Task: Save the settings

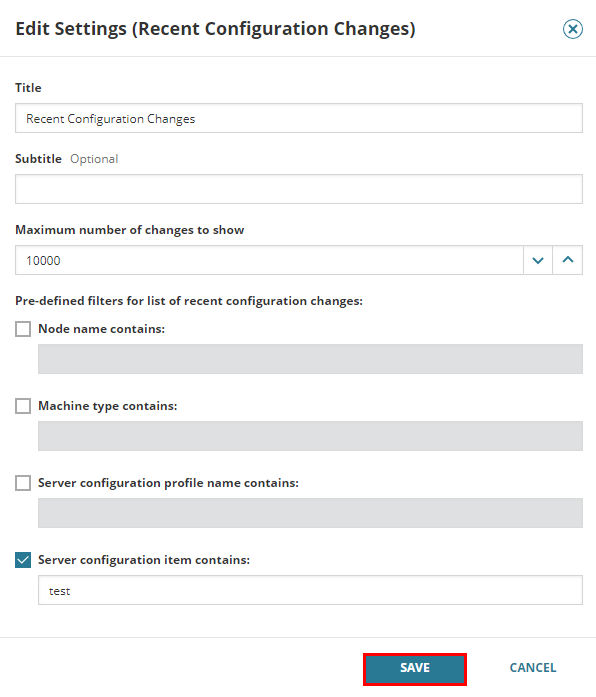Action: [x=415, y=668]
